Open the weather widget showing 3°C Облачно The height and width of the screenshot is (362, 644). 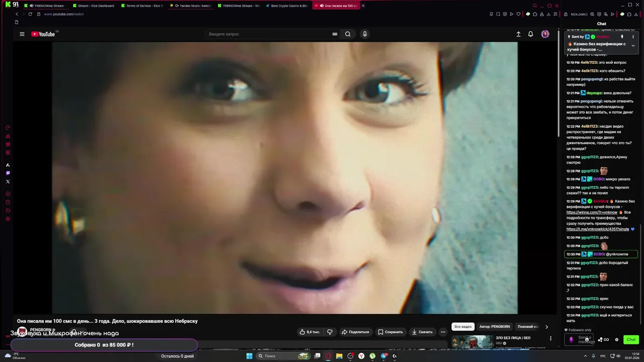14,356
